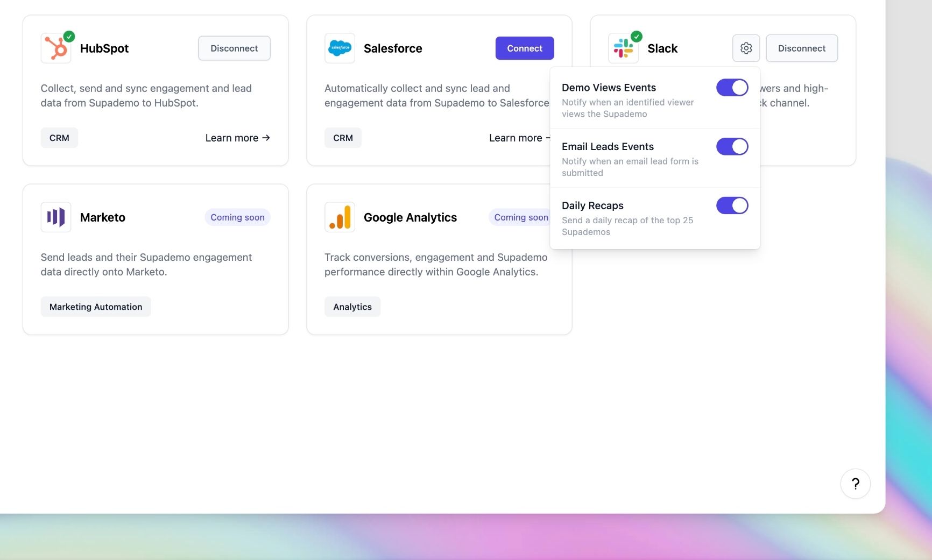
Task: Turn off Email Leads Events toggle
Action: pyautogui.click(x=732, y=146)
